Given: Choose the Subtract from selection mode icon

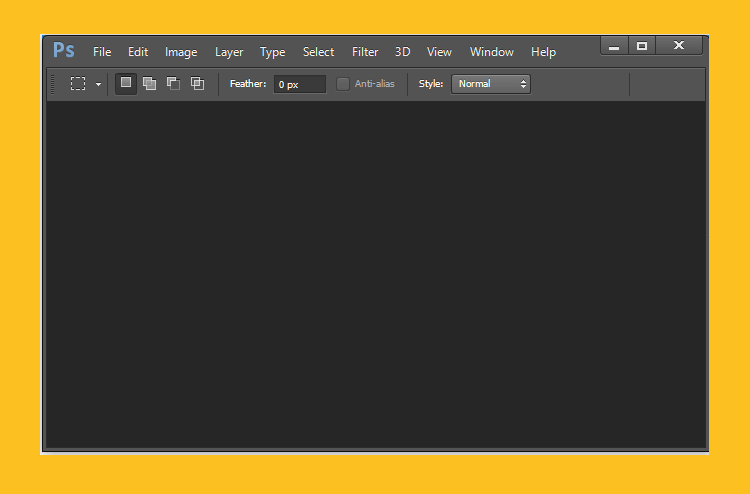Looking at the screenshot, I should [173, 84].
